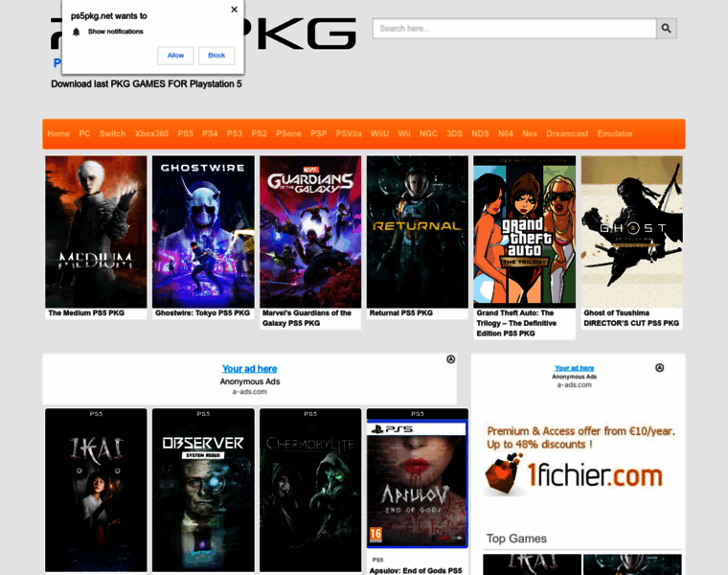Open the N64 menu item

coord(506,134)
